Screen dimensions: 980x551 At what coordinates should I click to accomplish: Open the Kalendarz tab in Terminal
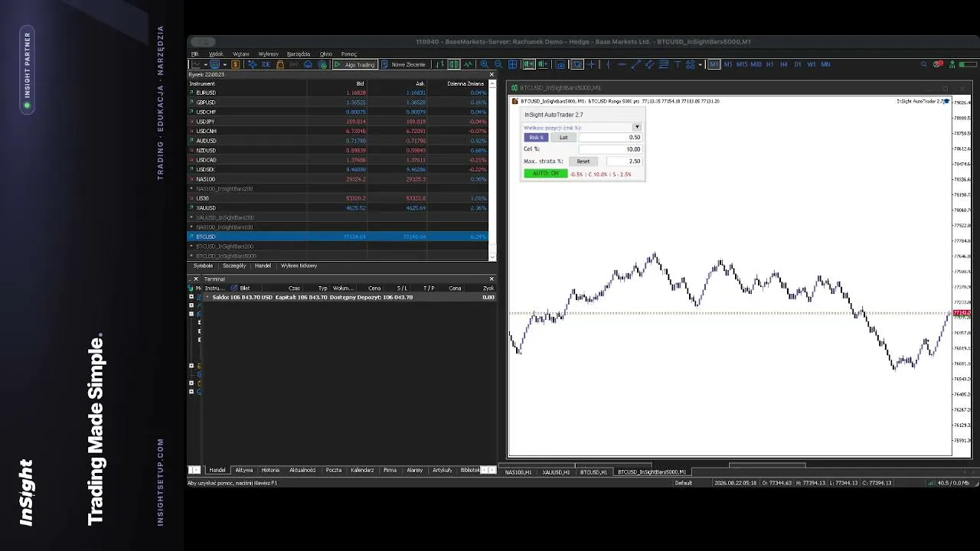362,470
